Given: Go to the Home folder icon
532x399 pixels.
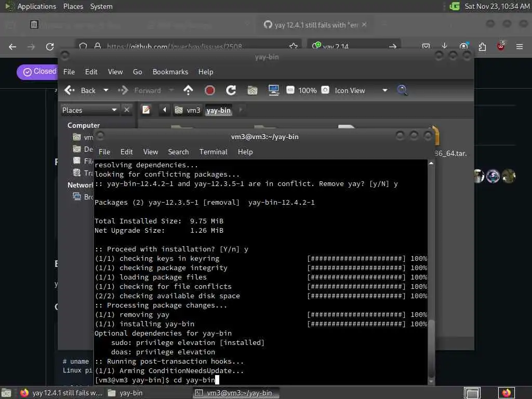Looking at the screenshot, I should click(252, 90).
